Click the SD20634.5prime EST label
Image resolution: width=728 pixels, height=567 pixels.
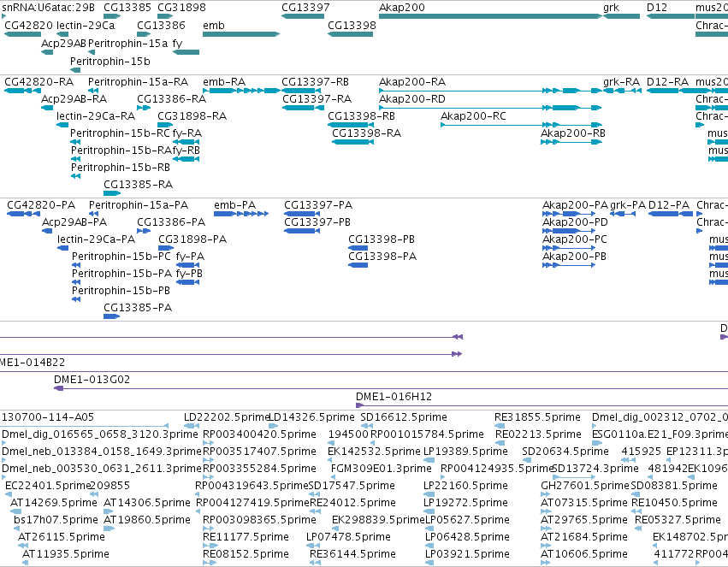565,452
